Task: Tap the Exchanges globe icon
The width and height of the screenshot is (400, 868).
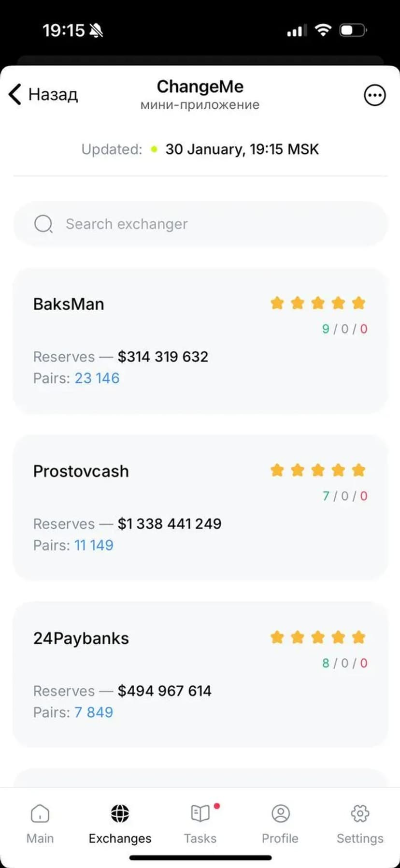Action: 120,813
